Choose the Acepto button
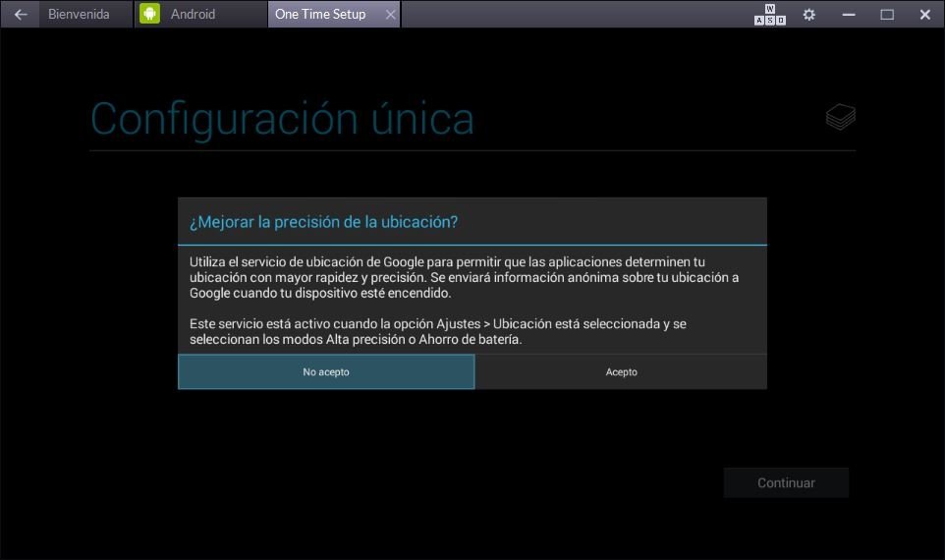Viewport: 945px width, 560px height. (x=622, y=372)
